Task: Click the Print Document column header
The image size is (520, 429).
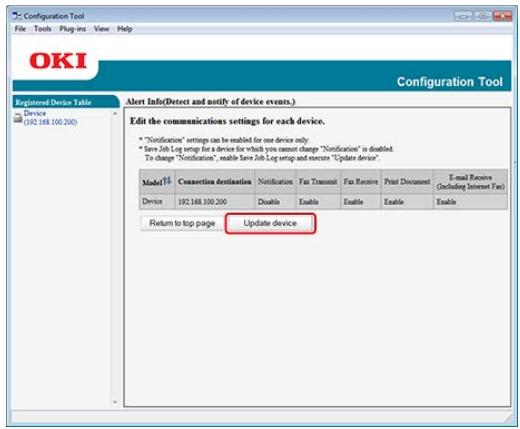Action: (407, 182)
